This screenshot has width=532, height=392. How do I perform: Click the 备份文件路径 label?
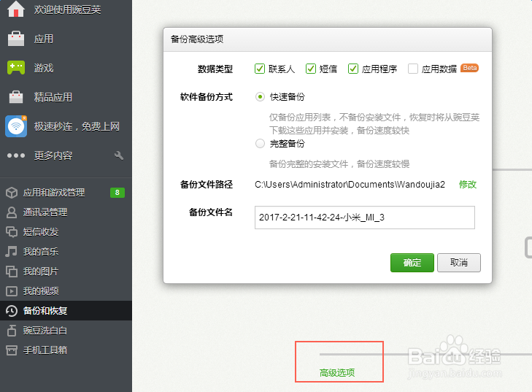tap(207, 184)
